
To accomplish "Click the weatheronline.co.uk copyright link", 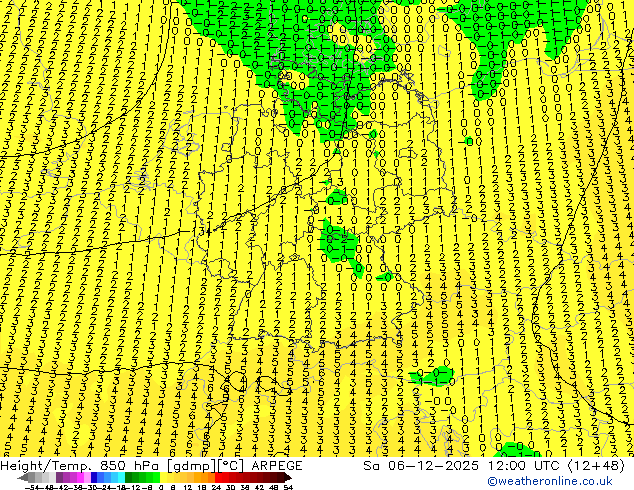I will [x=550, y=481].
